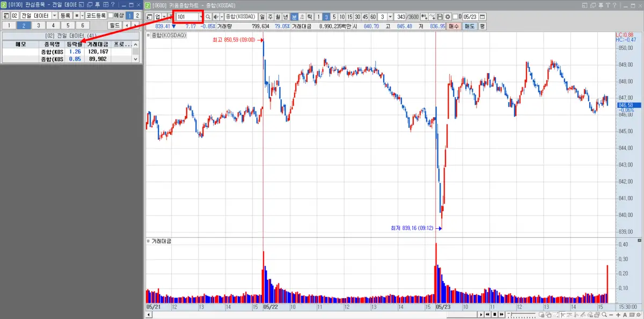This screenshot has height=319, width=644.
Task: Click the 필드 button
Action: tap(115, 25)
